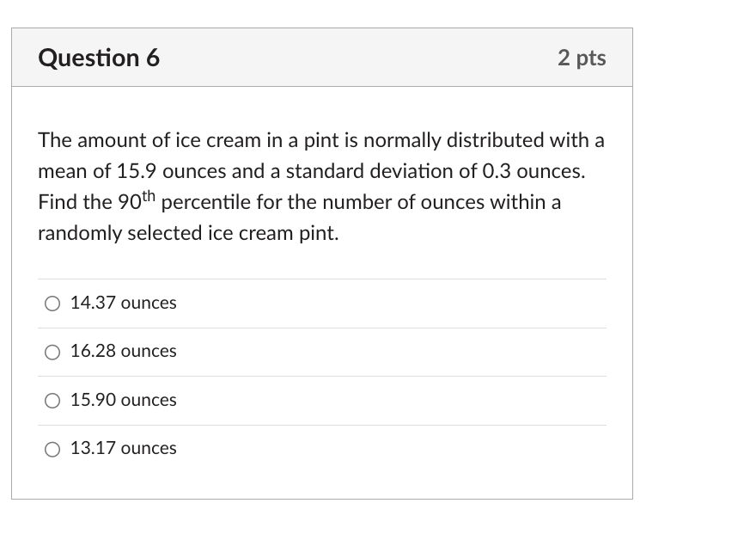Select the 14.37 ounces answer option
This screenshot has width=756, height=540.
(123, 303)
